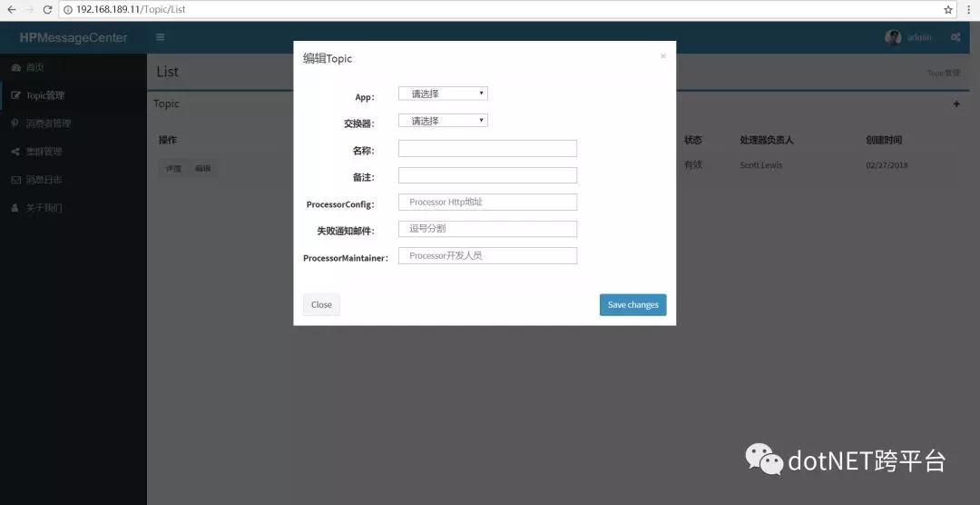Click the Save changes button

pyautogui.click(x=632, y=305)
